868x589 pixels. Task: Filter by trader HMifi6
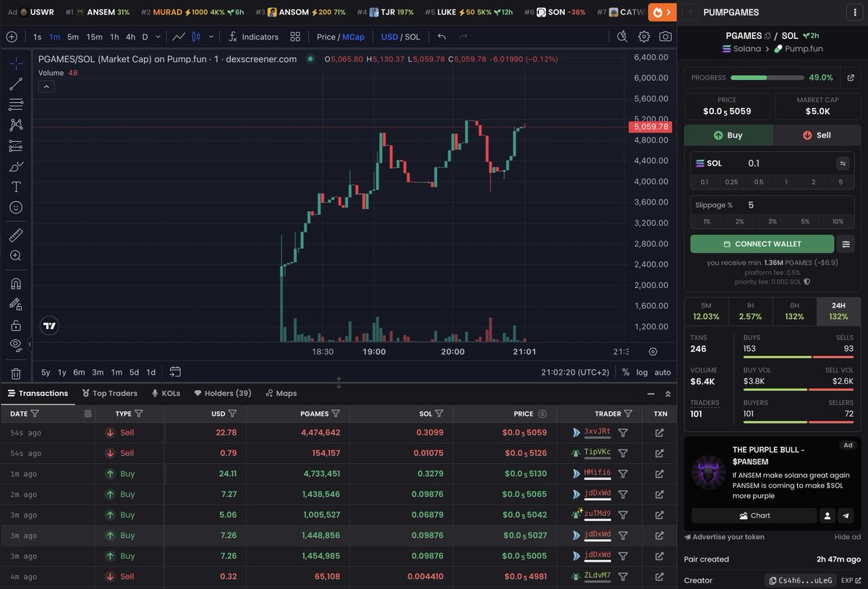pos(623,473)
